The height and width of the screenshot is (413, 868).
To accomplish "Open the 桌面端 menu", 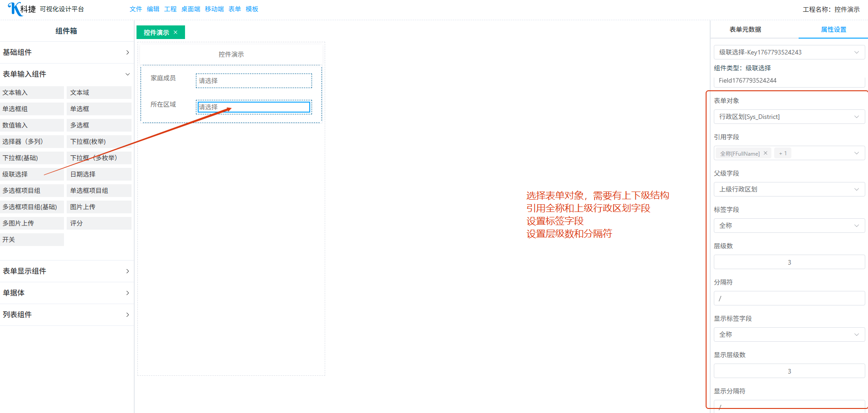I will click(190, 9).
